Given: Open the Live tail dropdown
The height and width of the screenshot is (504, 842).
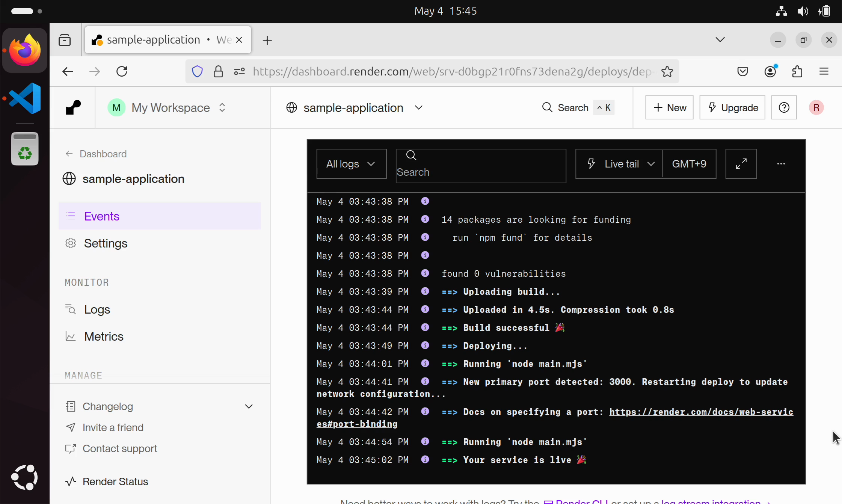Looking at the screenshot, I should (620, 164).
